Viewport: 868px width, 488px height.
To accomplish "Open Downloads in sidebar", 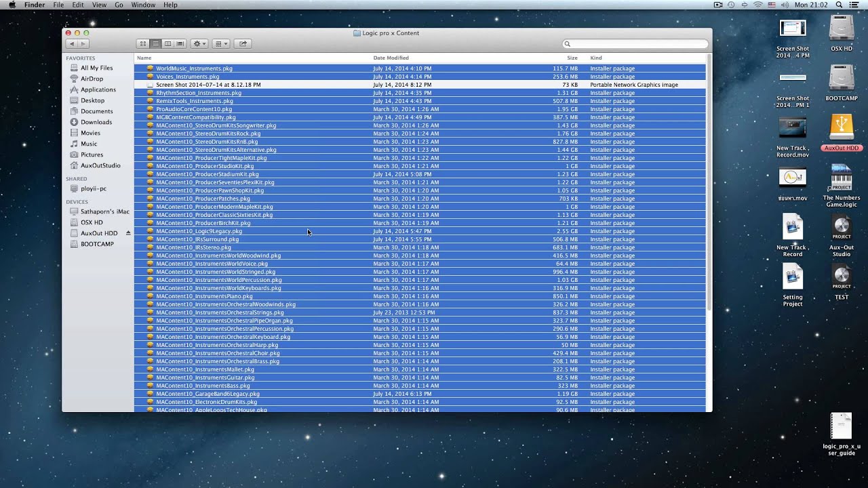I will 96,122.
